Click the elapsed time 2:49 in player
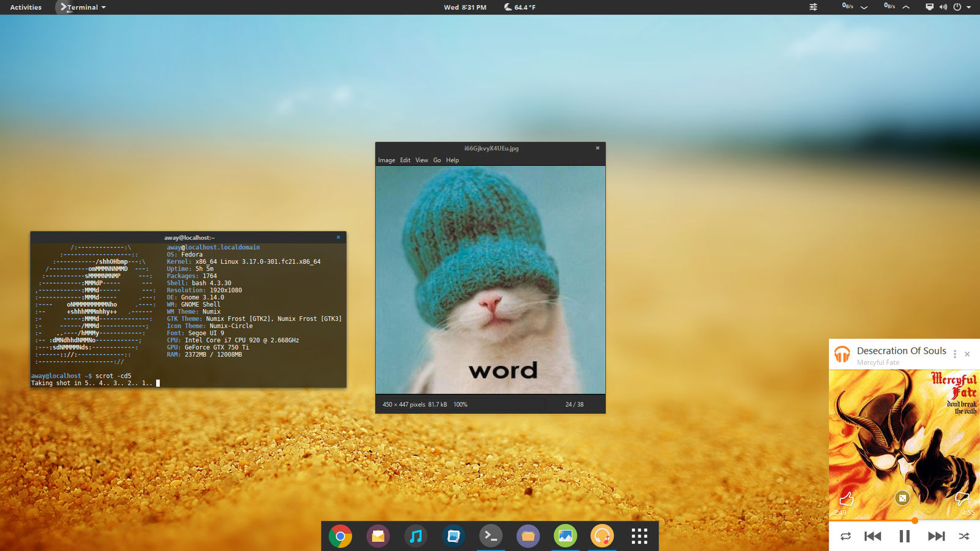Viewport: 980px width, 551px height. pos(840,513)
